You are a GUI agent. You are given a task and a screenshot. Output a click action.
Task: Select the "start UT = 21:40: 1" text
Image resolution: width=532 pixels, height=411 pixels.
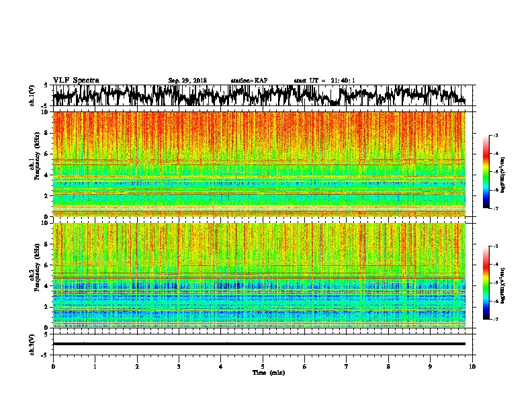[324, 81]
